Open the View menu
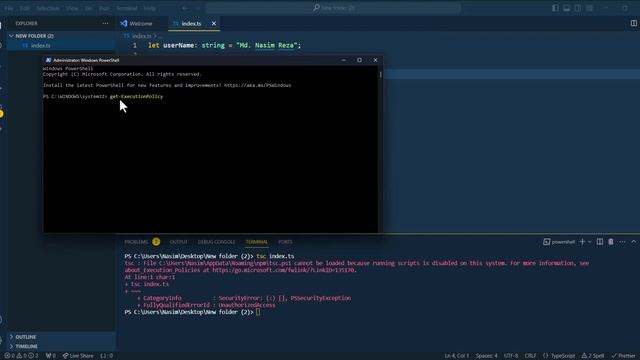 click(x=72, y=8)
